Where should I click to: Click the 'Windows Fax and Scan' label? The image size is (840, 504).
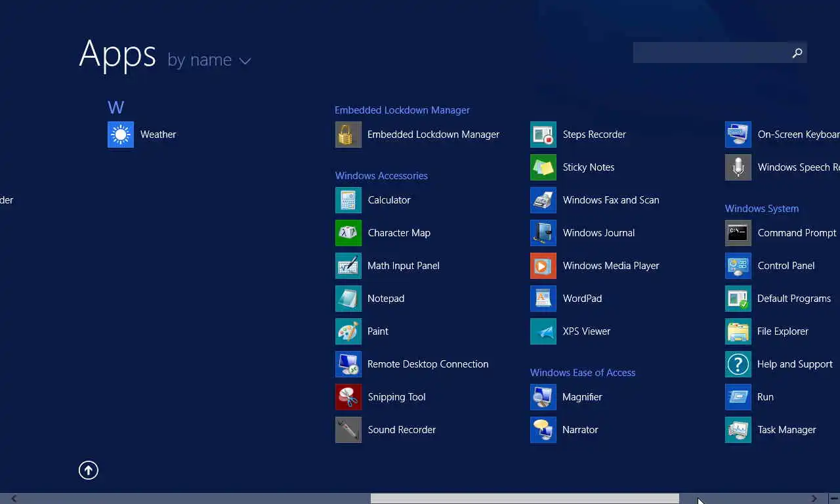click(x=611, y=200)
